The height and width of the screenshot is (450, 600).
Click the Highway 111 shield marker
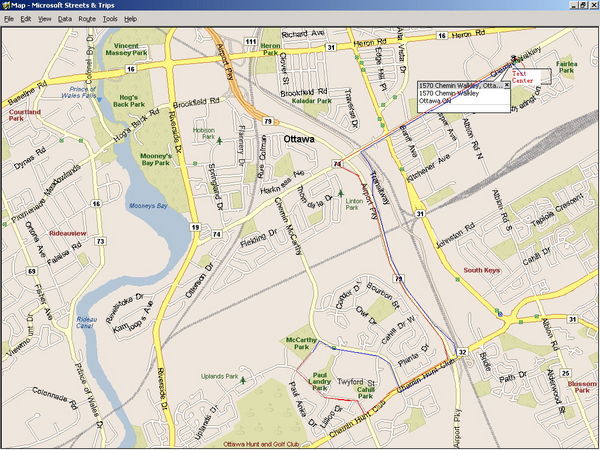249,40
